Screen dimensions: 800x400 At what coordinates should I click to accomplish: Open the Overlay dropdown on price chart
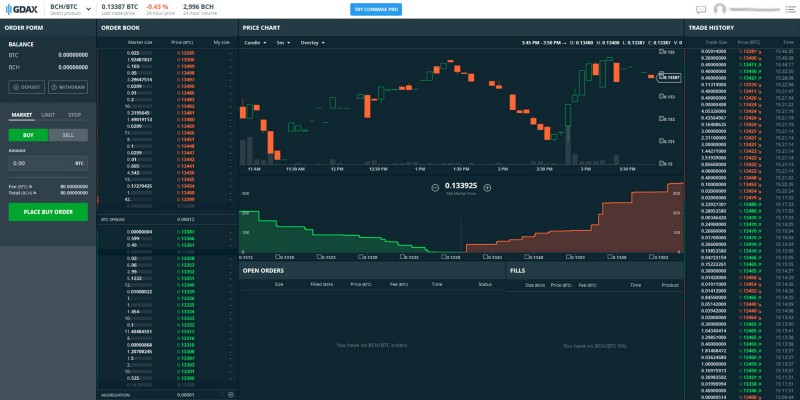point(312,43)
